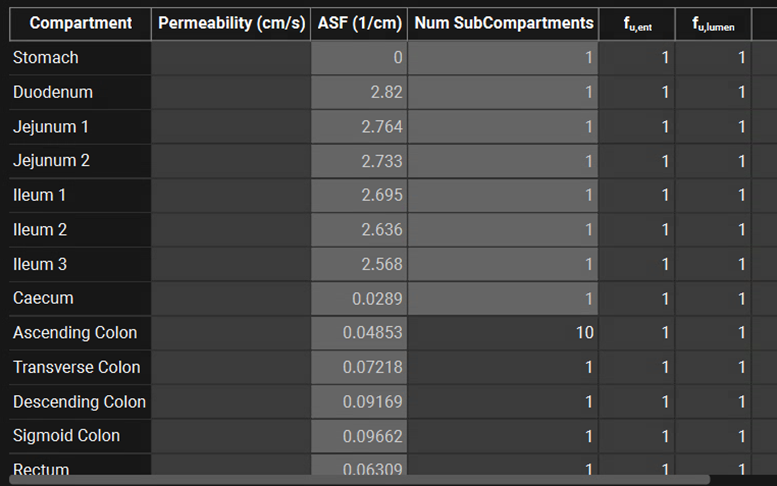
Task: Click the horizontal scrollbar at the bottom
Action: click(x=400, y=480)
